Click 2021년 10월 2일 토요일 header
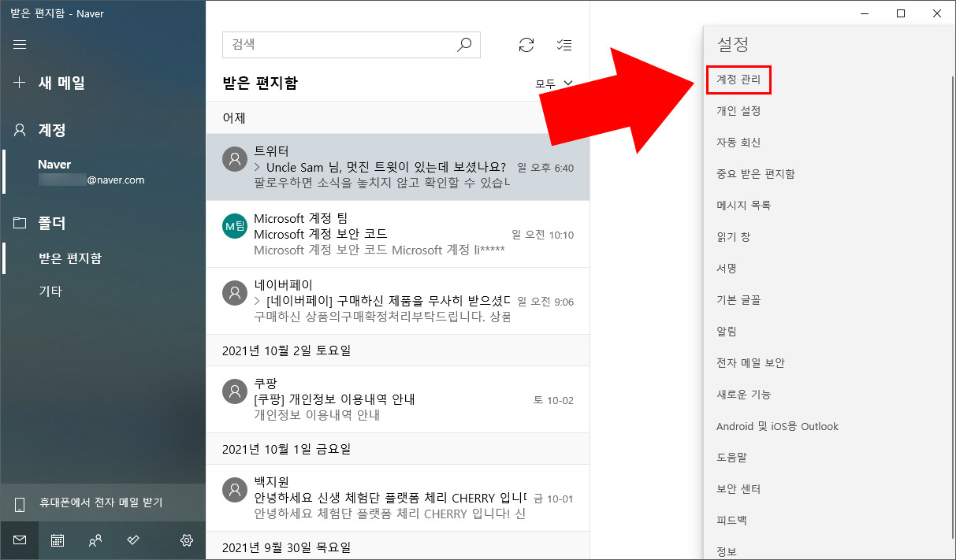The width and height of the screenshot is (956, 560). pos(398,350)
